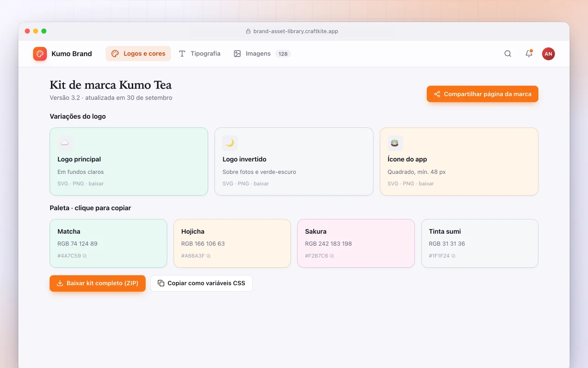Copy the #F2B7C6 hex code icon

tap(332, 256)
